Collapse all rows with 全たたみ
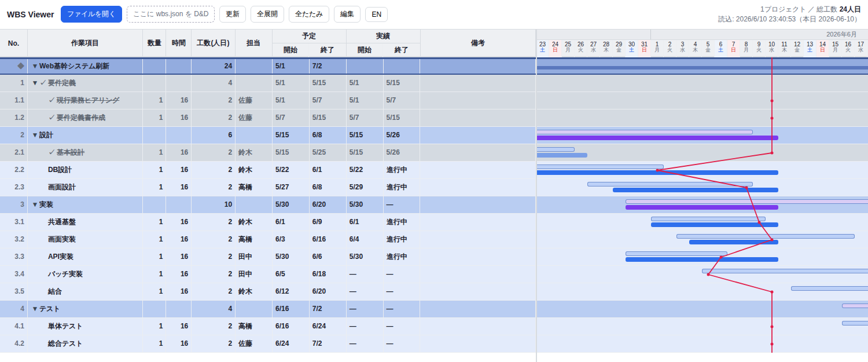 coord(309,14)
